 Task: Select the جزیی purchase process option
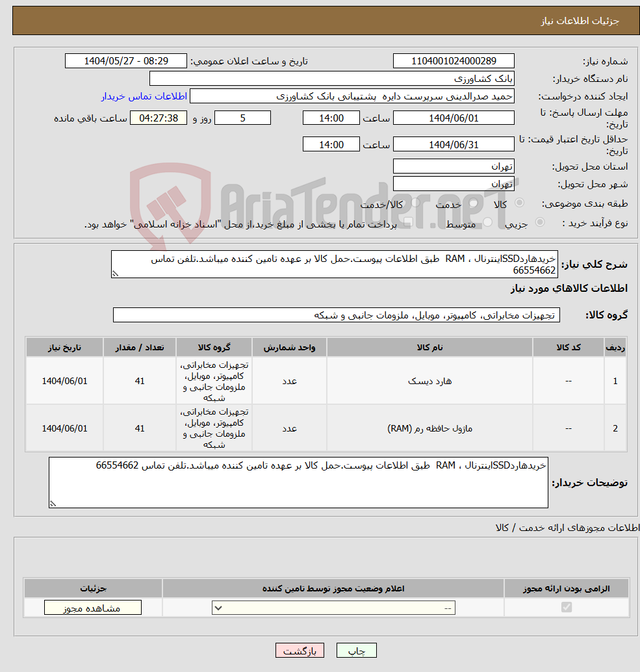[540, 222]
